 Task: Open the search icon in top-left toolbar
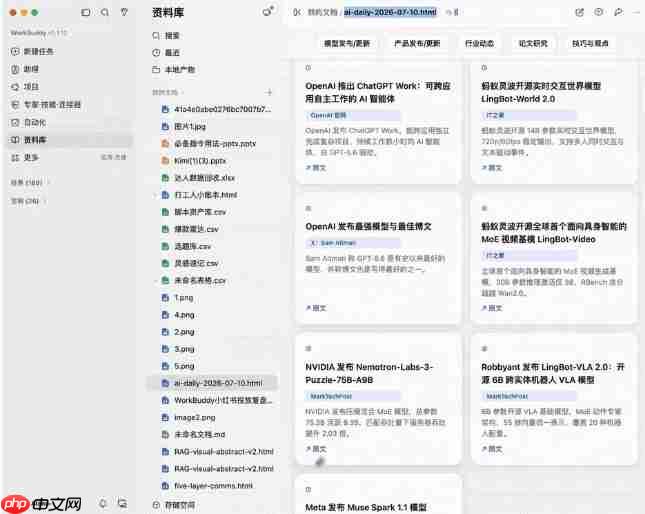105,12
